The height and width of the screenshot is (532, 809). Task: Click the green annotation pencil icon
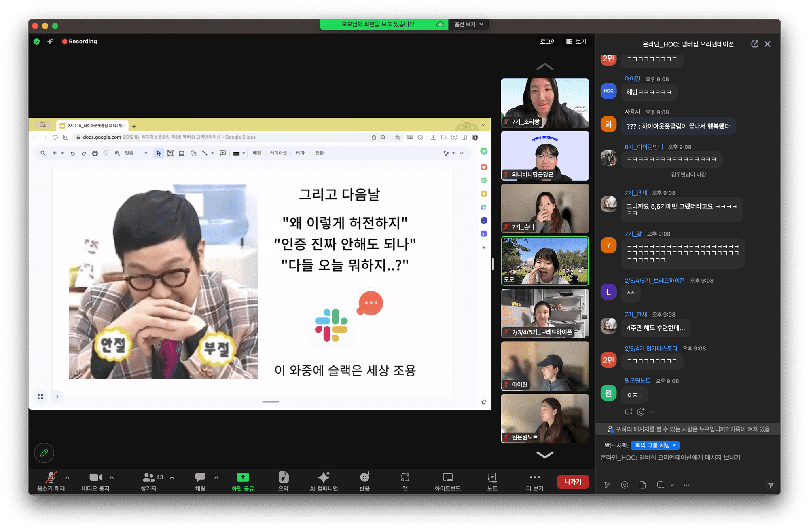click(x=44, y=453)
